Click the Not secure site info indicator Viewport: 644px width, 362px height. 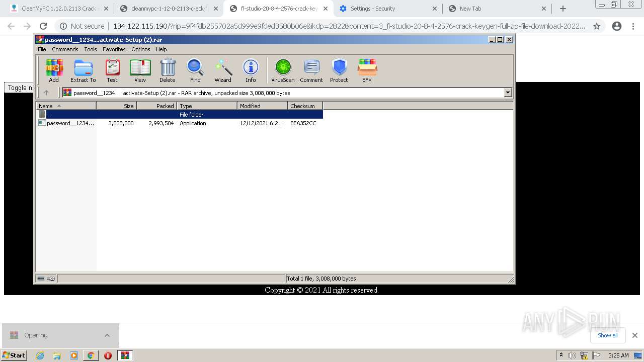82,26
